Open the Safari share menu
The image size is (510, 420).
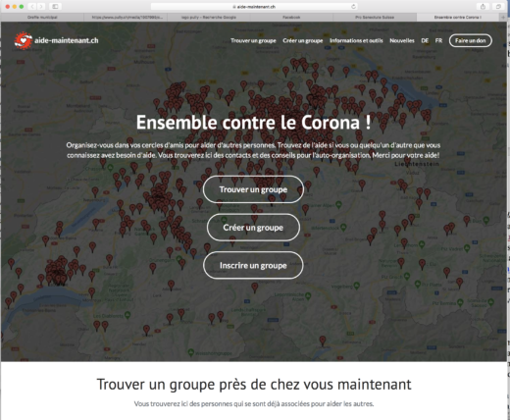483,7
